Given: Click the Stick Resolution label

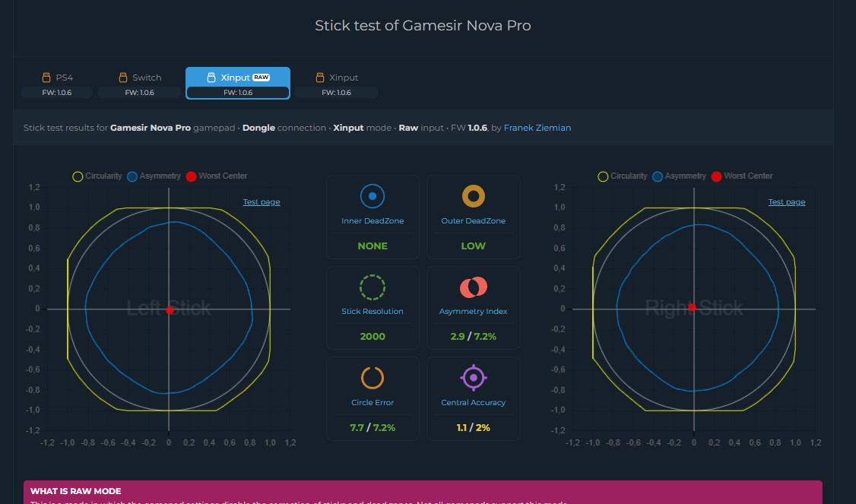Looking at the screenshot, I should coord(373,312).
